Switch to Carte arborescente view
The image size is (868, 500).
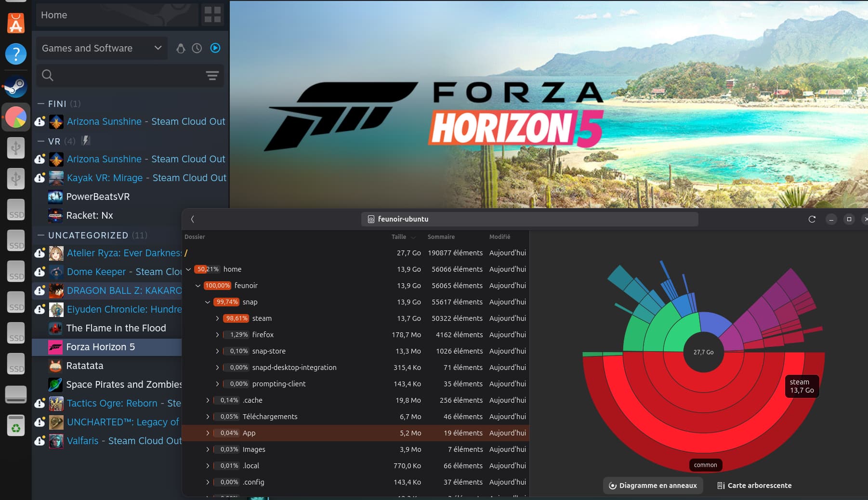(754, 486)
